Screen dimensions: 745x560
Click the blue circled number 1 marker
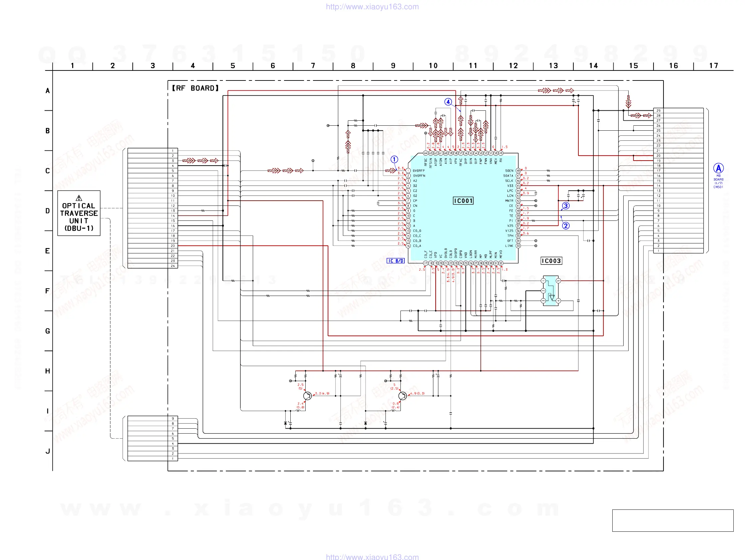pos(394,159)
